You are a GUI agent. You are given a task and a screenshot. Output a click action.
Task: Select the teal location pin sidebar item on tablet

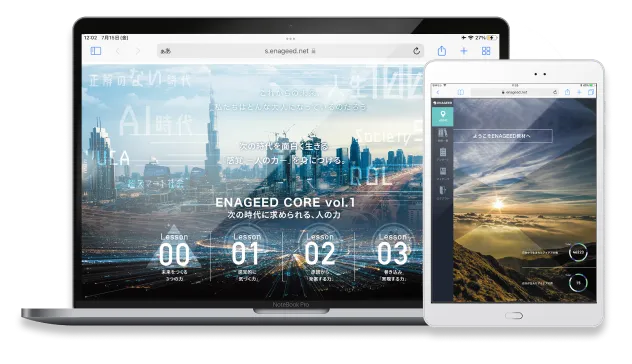point(443,116)
